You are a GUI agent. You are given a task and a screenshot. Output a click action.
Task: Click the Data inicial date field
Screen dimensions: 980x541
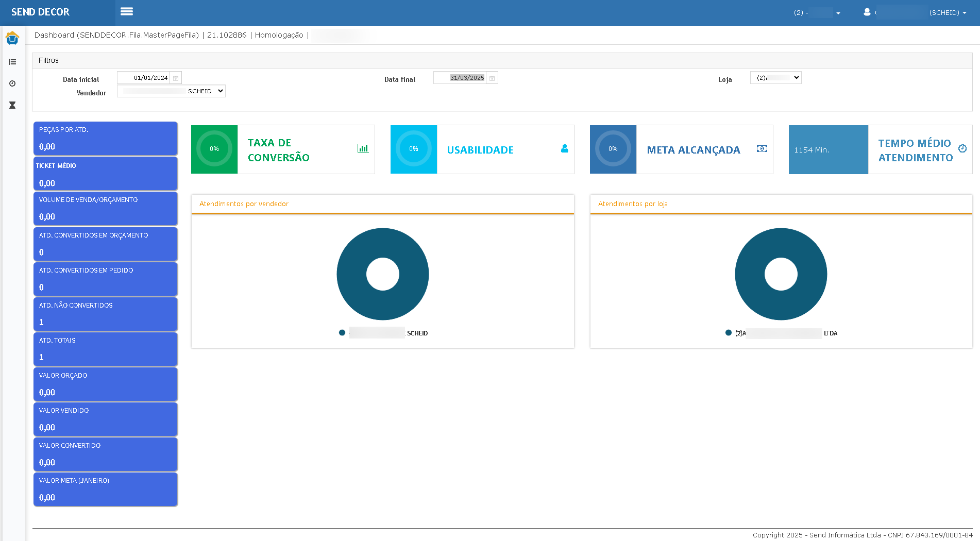pos(144,78)
